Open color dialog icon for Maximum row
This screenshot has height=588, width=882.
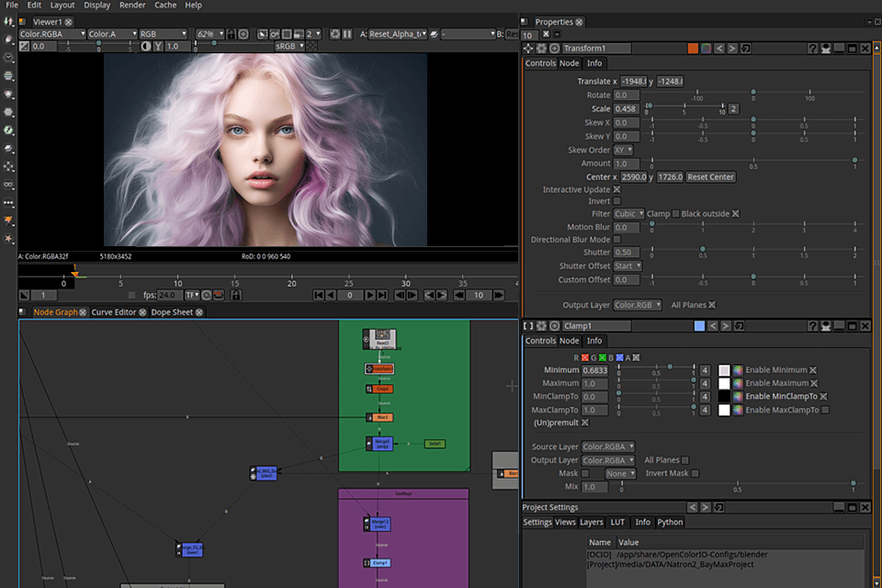738,383
